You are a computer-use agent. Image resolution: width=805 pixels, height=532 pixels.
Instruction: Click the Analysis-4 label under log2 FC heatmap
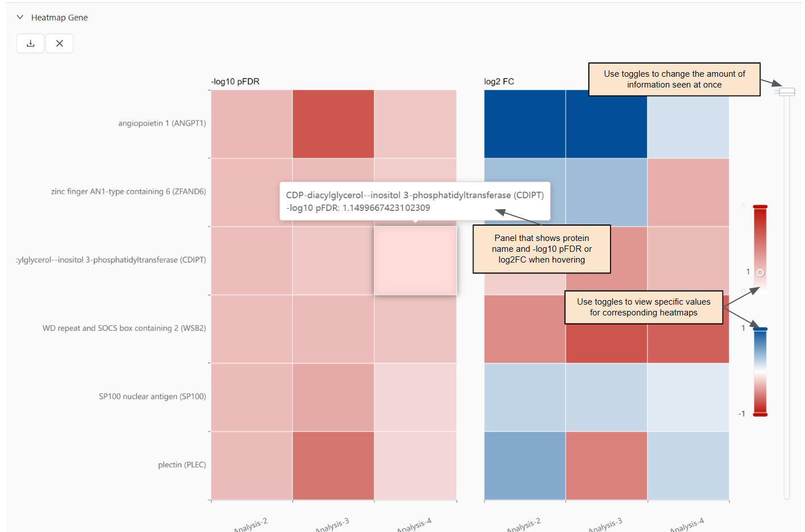click(x=688, y=522)
